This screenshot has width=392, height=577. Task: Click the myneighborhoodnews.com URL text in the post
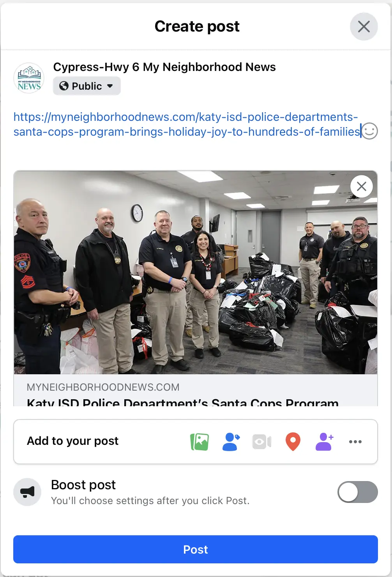click(187, 124)
